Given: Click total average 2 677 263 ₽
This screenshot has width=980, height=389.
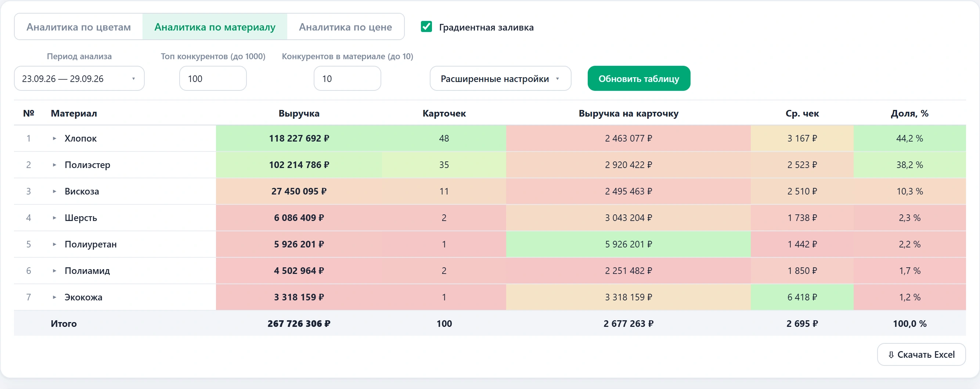Looking at the screenshot, I should [628, 324].
